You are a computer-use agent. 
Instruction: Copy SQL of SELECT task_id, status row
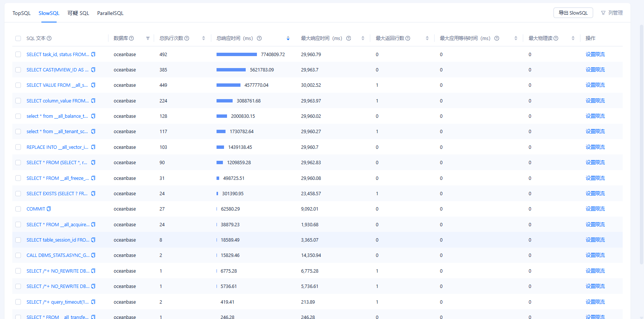(93, 55)
